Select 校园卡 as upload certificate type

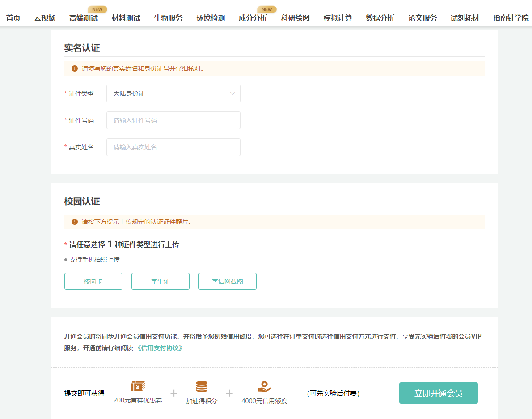pyautogui.click(x=93, y=281)
